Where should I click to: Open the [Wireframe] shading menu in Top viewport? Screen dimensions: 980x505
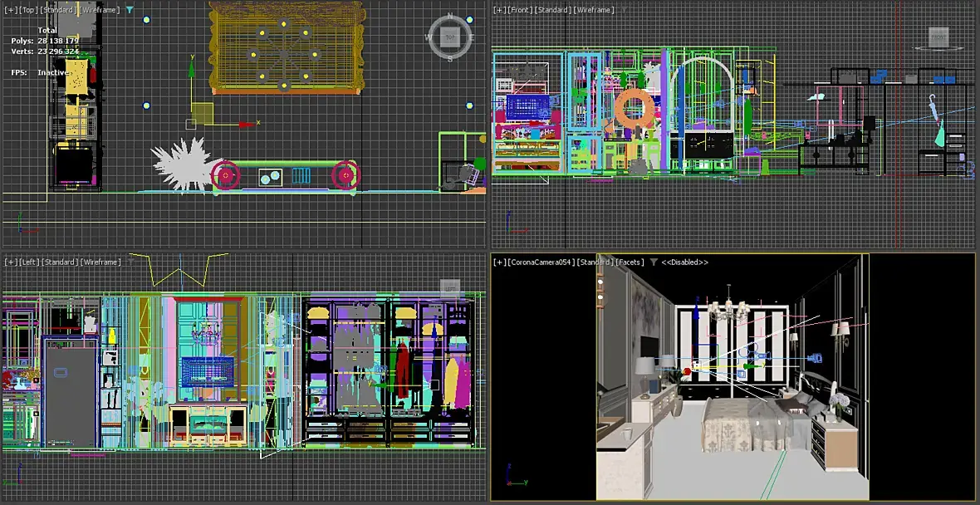click(100, 10)
